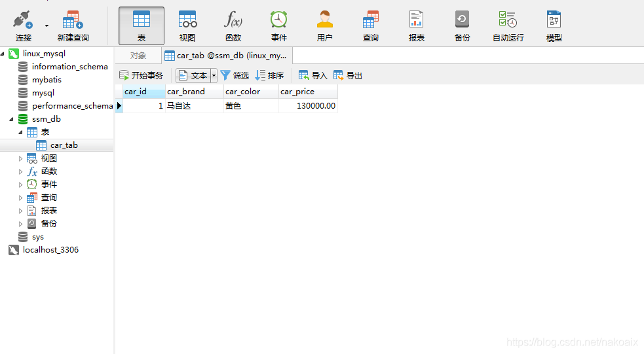This screenshot has width=644, height=354.
Task: Select the sys database
Action: click(x=38, y=237)
